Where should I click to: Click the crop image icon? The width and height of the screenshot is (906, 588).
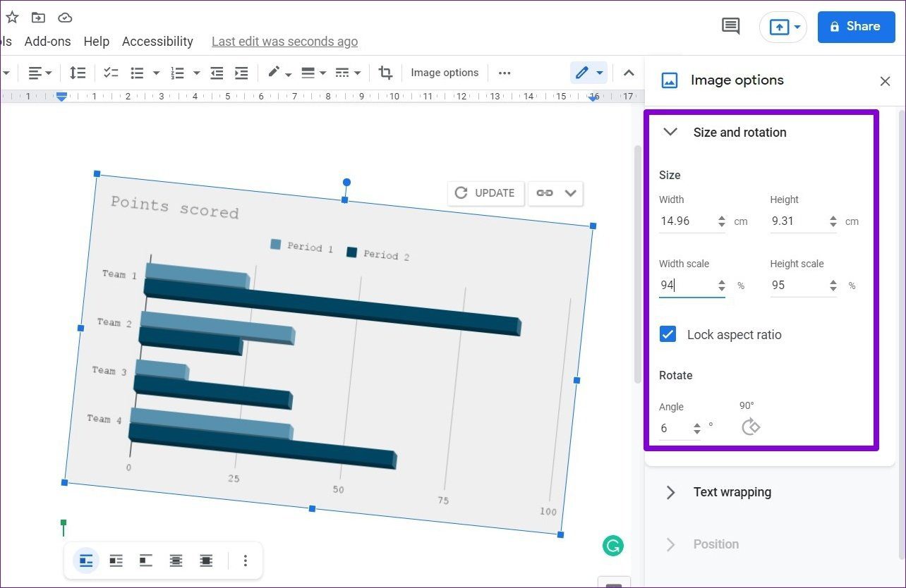point(385,73)
